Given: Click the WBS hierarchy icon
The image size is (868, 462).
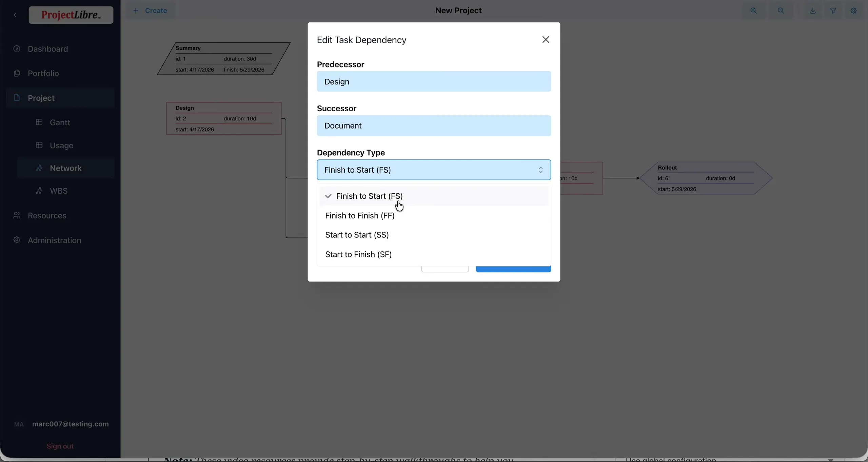Looking at the screenshot, I should click(39, 191).
